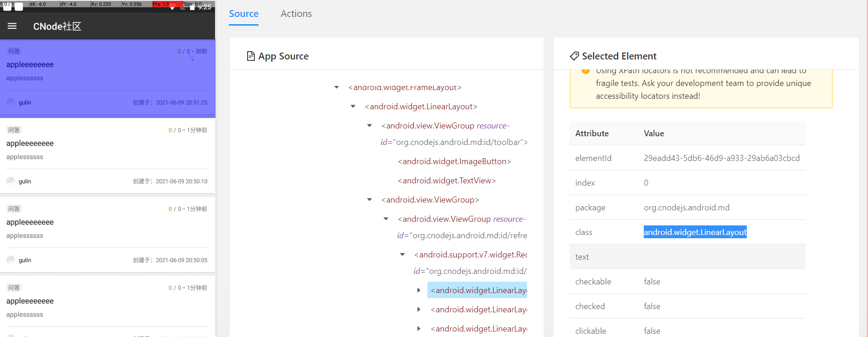This screenshot has height=337, width=868.
Task: Collapse the toolbar ViewGroup node
Action: (x=370, y=126)
